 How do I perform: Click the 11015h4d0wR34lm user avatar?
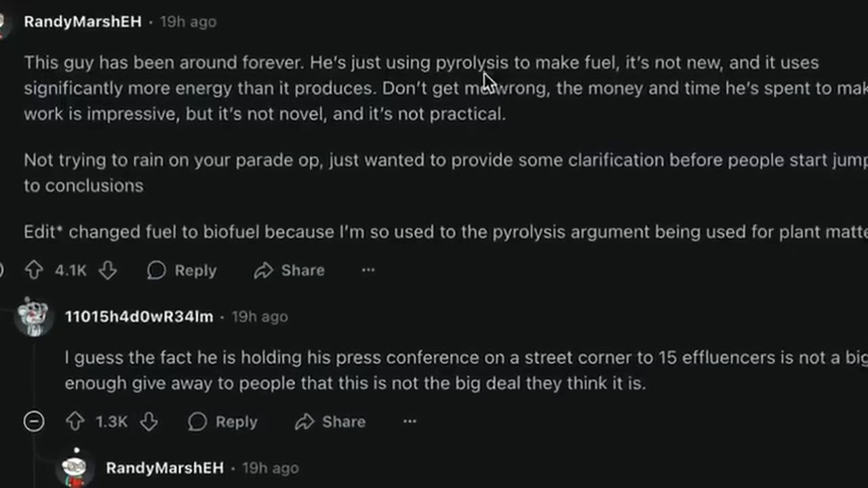coord(33,317)
